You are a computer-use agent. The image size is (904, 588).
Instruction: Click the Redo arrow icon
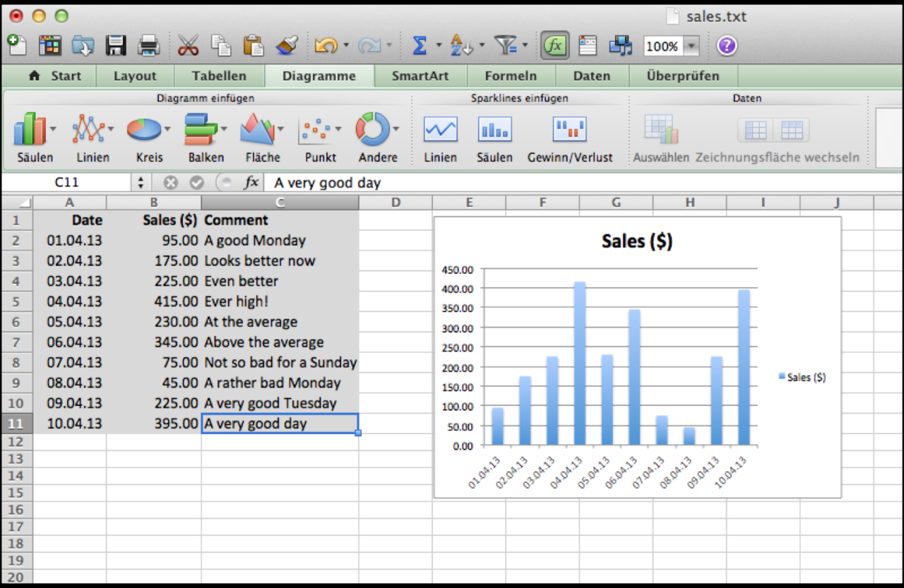click(x=369, y=46)
